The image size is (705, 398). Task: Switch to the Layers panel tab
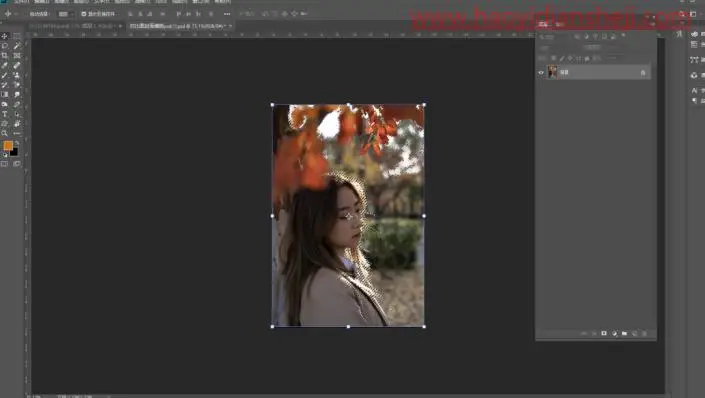click(544, 24)
